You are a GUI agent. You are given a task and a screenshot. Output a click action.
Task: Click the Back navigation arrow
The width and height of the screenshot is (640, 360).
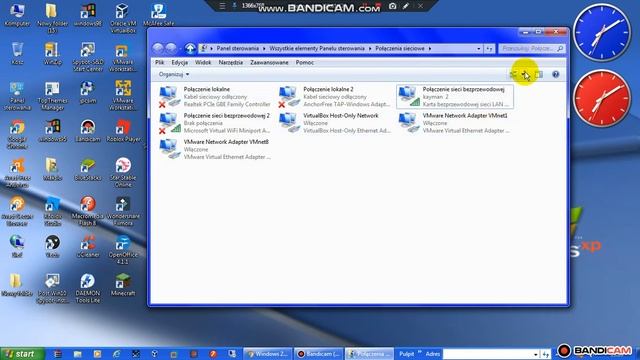[158, 49]
